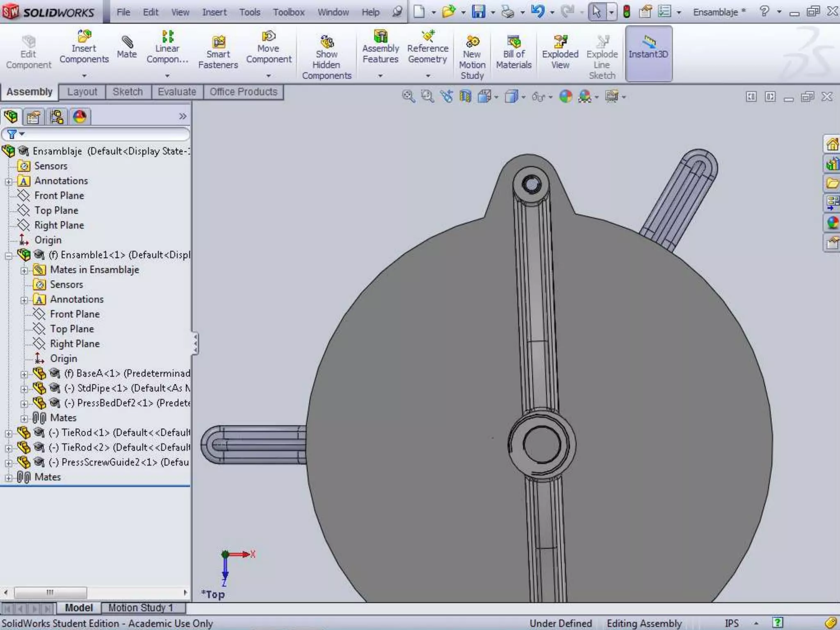Click the feature tree filter field
Screen dimensions: 840x630
coord(103,134)
